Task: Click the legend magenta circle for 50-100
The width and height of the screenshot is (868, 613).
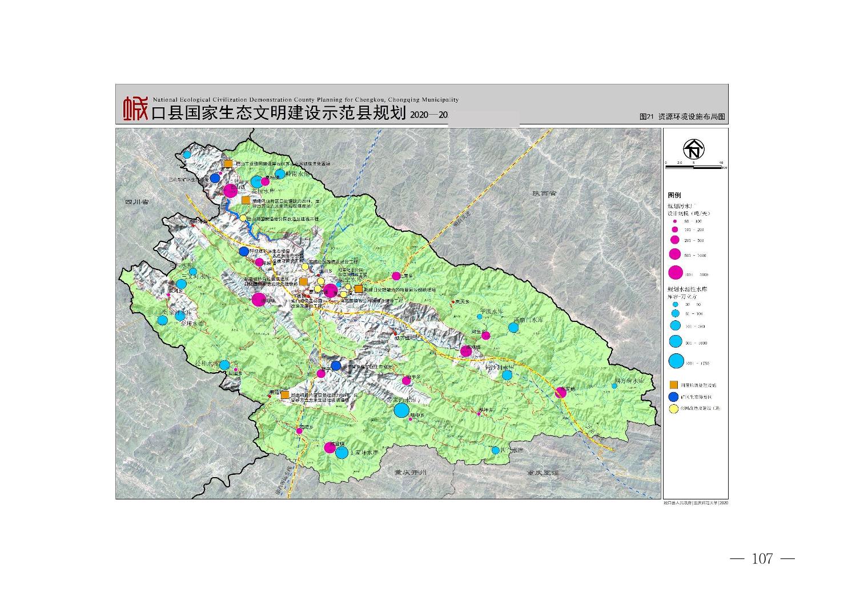Action: coord(675,220)
